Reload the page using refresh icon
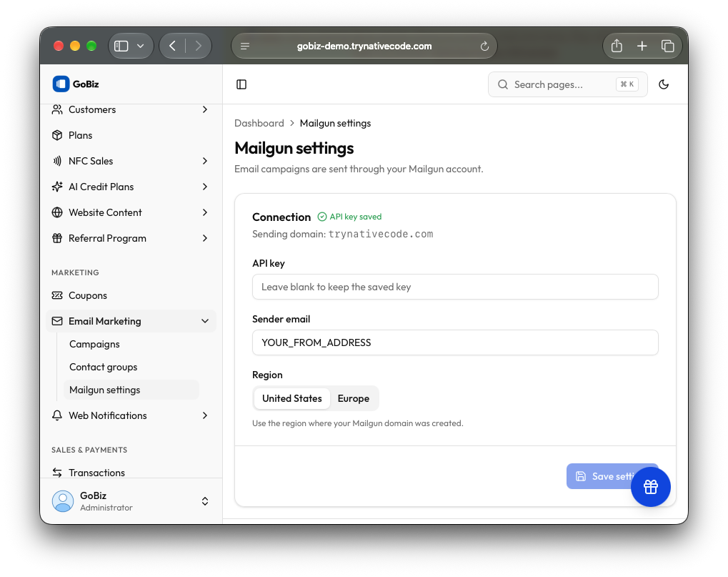 484,46
